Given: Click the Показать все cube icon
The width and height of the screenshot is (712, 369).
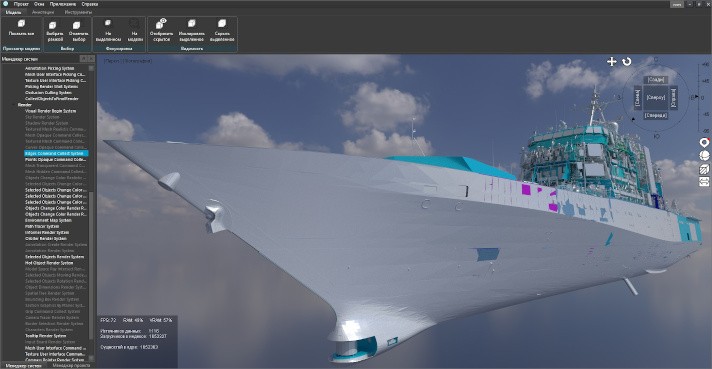Looking at the screenshot, I should (21, 24).
